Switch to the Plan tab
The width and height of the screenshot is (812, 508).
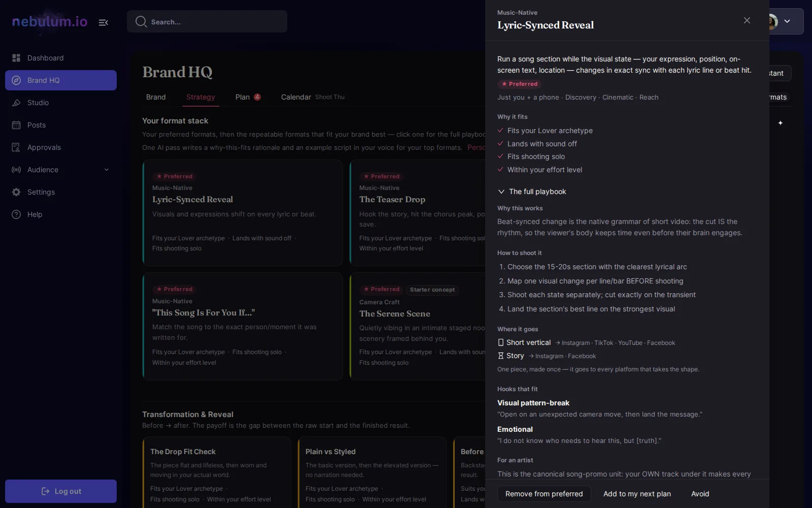coord(248,97)
